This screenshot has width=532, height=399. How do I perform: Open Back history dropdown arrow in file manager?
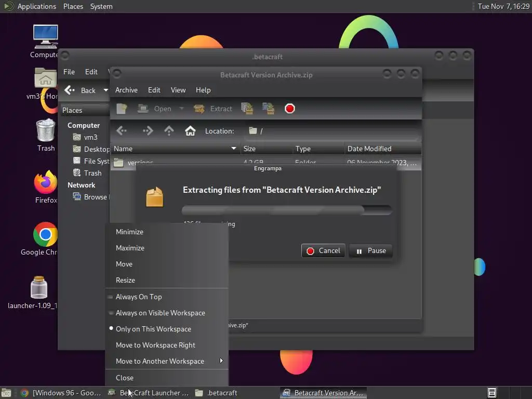[x=105, y=90]
